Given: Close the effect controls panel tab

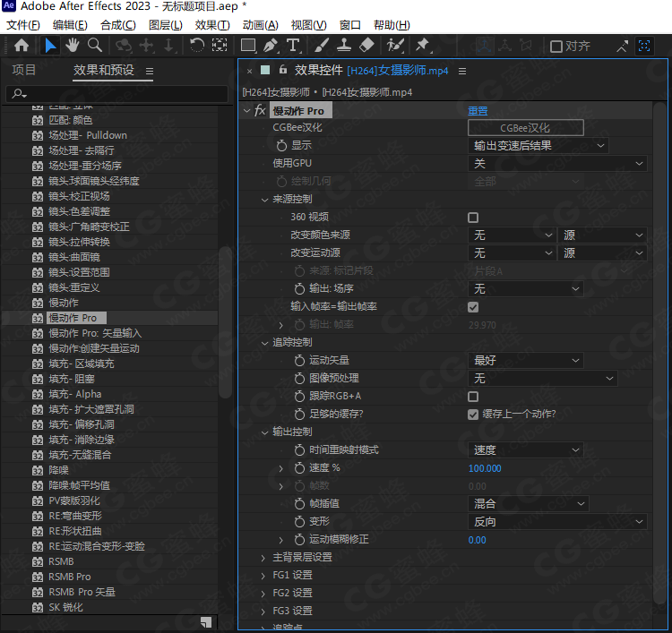Looking at the screenshot, I should pyautogui.click(x=249, y=71).
